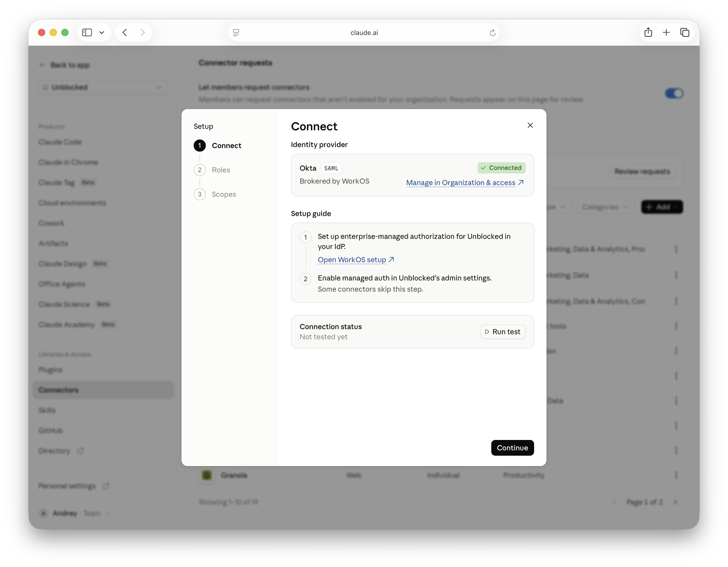The height and width of the screenshot is (567, 728).
Task: Close the Connect dialog with X
Action: point(530,126)
